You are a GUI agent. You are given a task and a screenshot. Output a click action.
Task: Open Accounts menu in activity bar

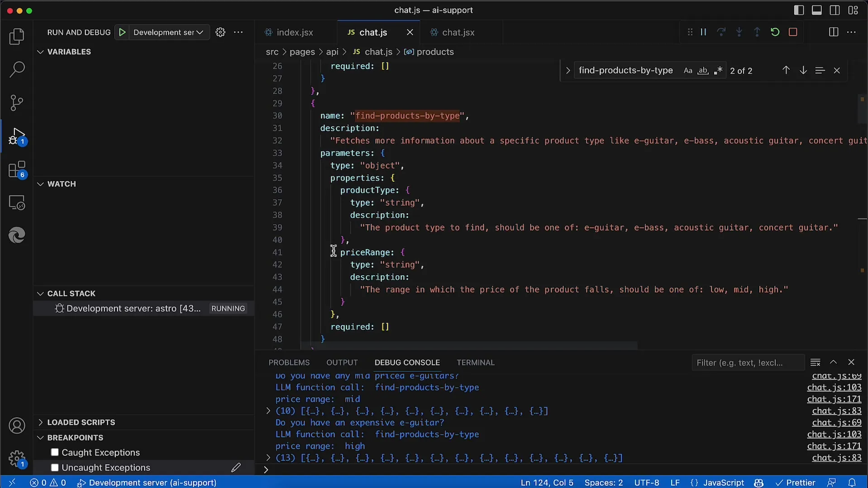coord(17,426)
